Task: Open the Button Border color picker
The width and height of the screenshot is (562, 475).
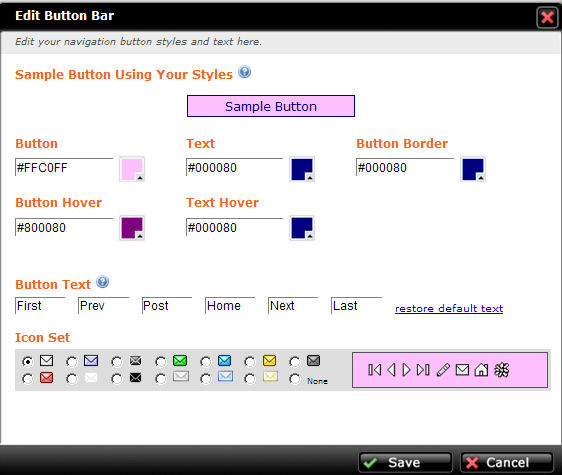Action: (x=473, y=169)
